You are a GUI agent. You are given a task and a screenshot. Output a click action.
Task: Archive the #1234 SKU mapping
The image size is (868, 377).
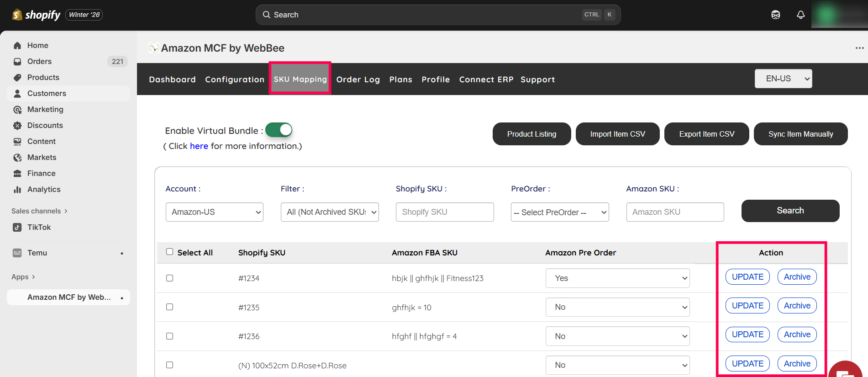[x=797, y=277]
